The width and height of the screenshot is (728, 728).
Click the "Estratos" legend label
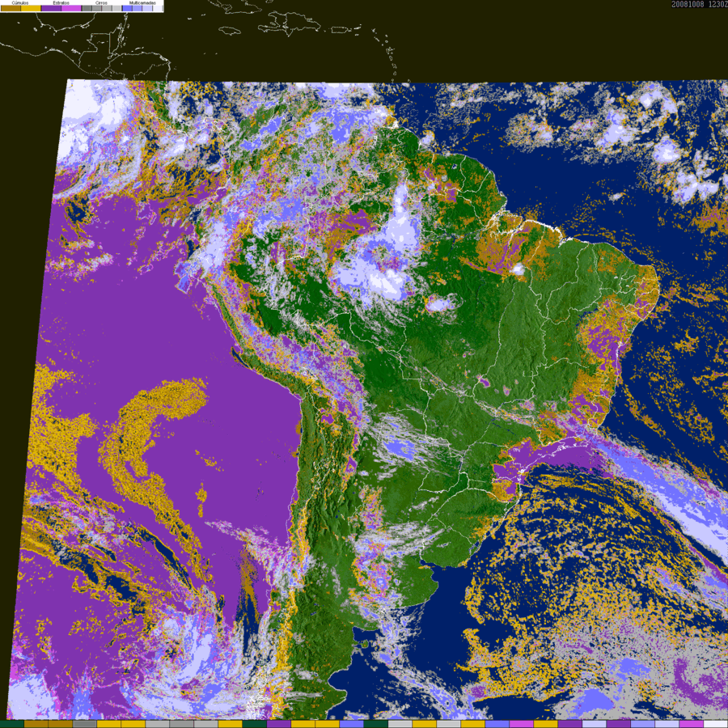pyautogui.click(x=61, y=2)
